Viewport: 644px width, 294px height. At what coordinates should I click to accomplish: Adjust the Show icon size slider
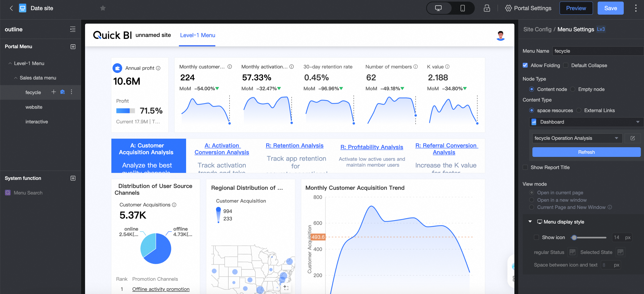click(x=574, y=237)
